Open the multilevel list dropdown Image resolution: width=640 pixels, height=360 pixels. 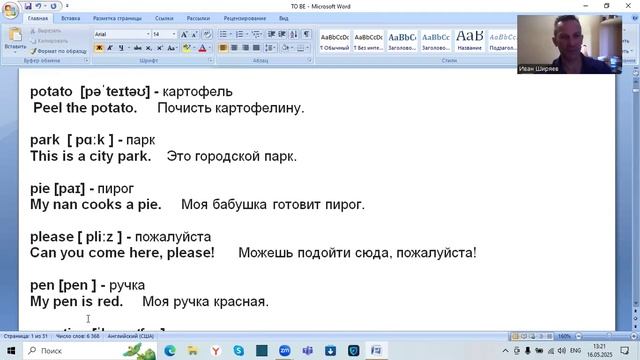257,34
